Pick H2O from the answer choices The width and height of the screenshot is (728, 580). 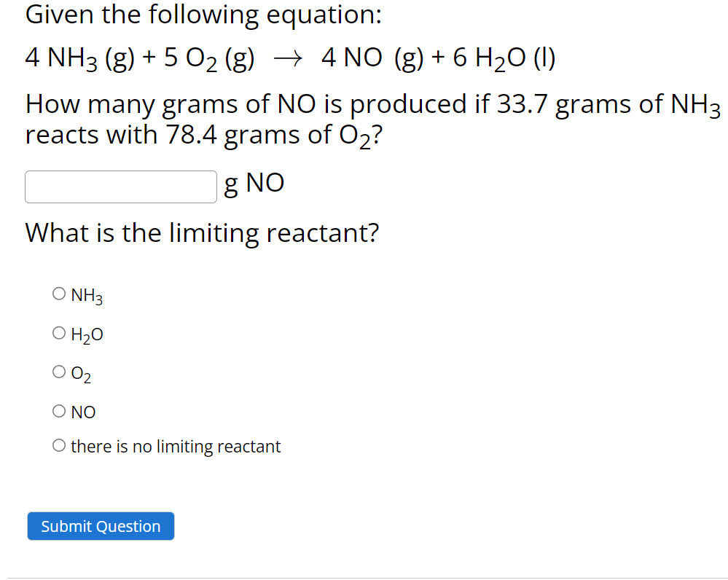pyautogui.click(x=58, y=332)
